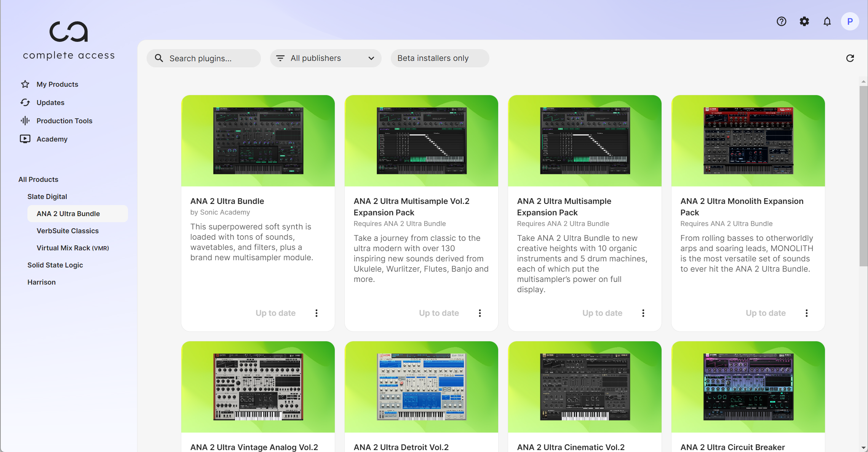This screenshot has width=868, height=452.
Task: Click the play screen icon beside Academy
Action: point(25,139)
